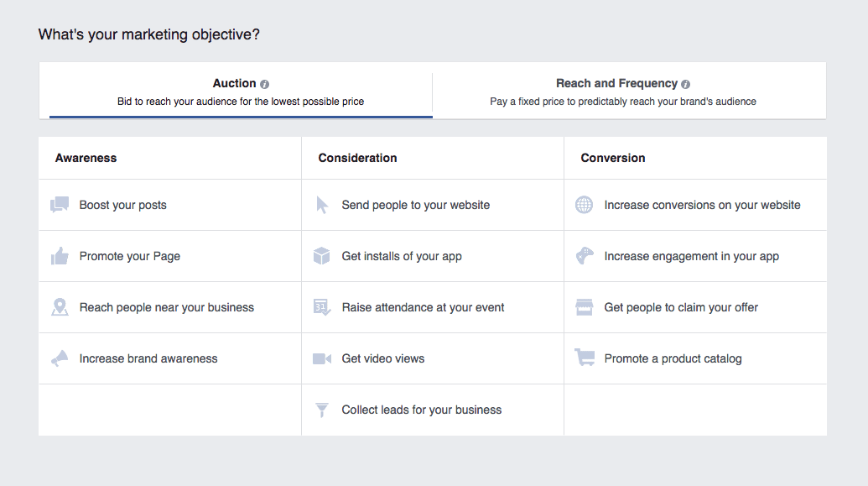The width and height of the screenshot is (868, 486).
Task: Click the funnel icon for lead collection
Action: tap(322, 410)
